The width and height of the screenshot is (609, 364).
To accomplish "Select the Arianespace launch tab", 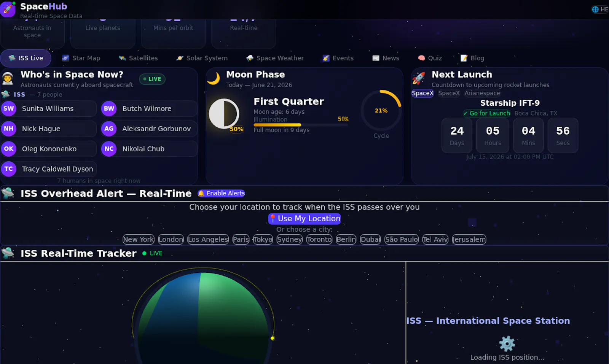I will coord(482,93).
